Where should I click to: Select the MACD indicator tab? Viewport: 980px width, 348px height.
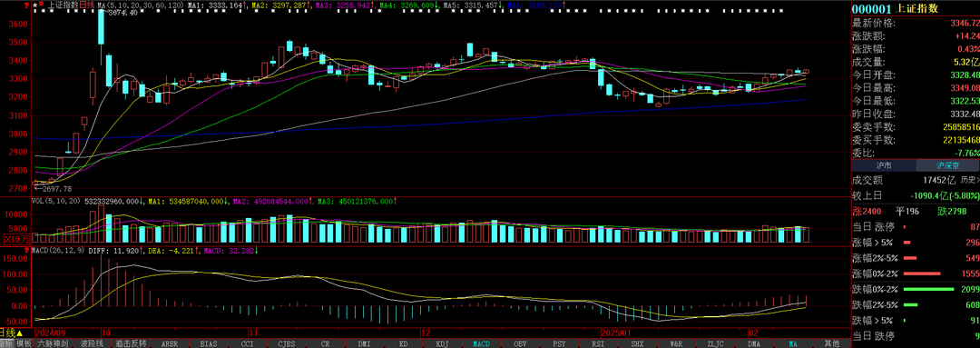click(x=481, y=343)
